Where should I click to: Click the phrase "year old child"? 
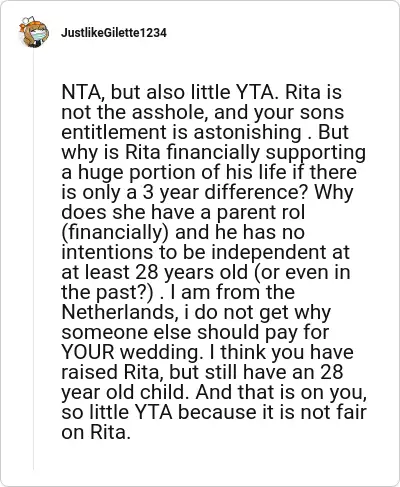point(123,392)
